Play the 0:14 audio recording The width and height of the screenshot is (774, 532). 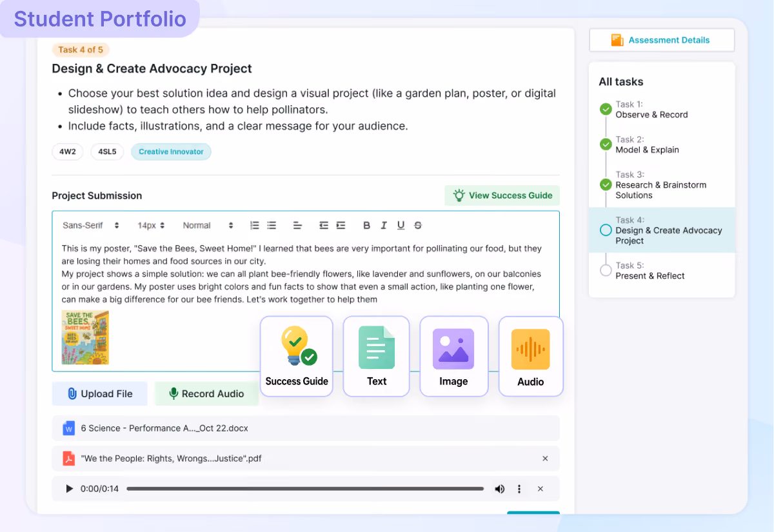point(70,489)
